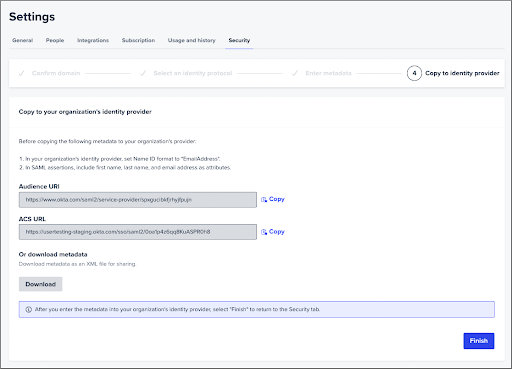Viewport: 512px width, 369px height.
Task: Click Finish to return to Security
Action: [479, 341]
